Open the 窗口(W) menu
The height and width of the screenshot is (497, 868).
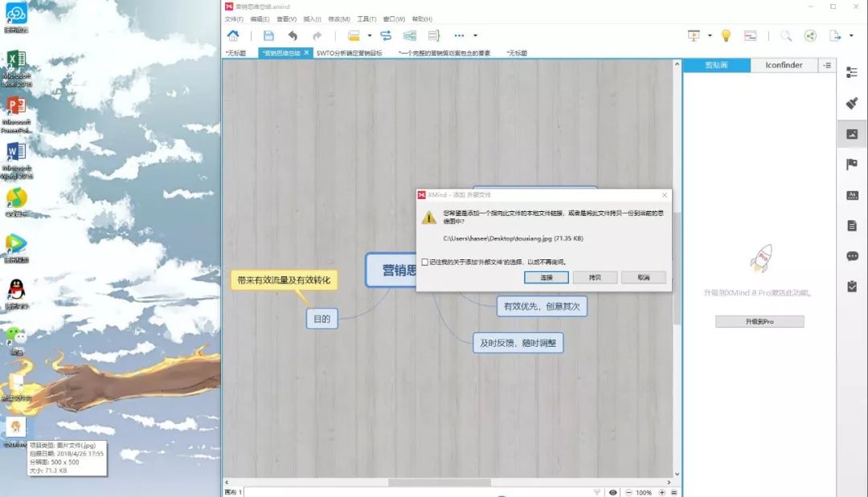click(x=394, y=19)
